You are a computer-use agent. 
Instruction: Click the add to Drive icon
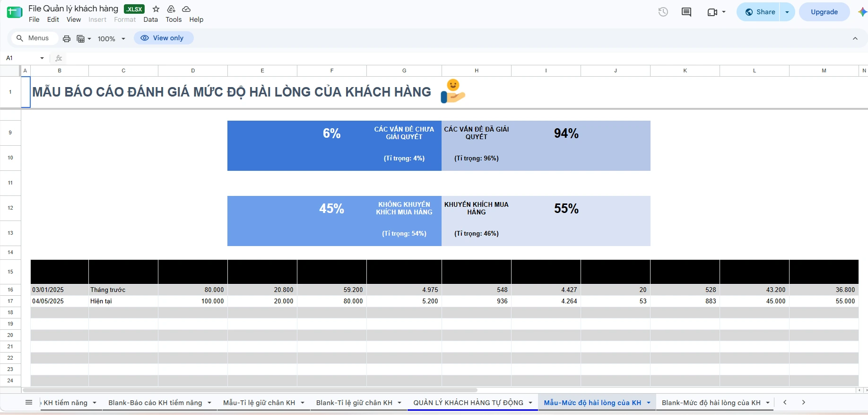171,9
